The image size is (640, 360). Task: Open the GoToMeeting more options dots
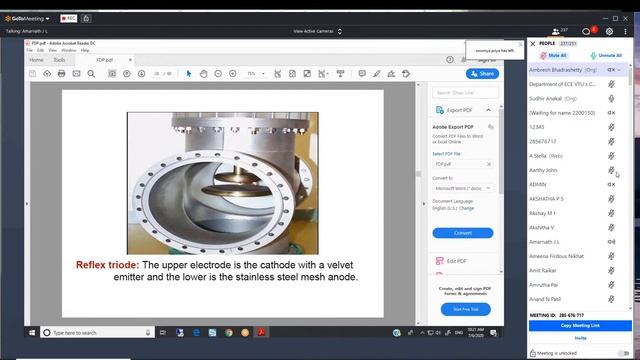click(625, 31)
